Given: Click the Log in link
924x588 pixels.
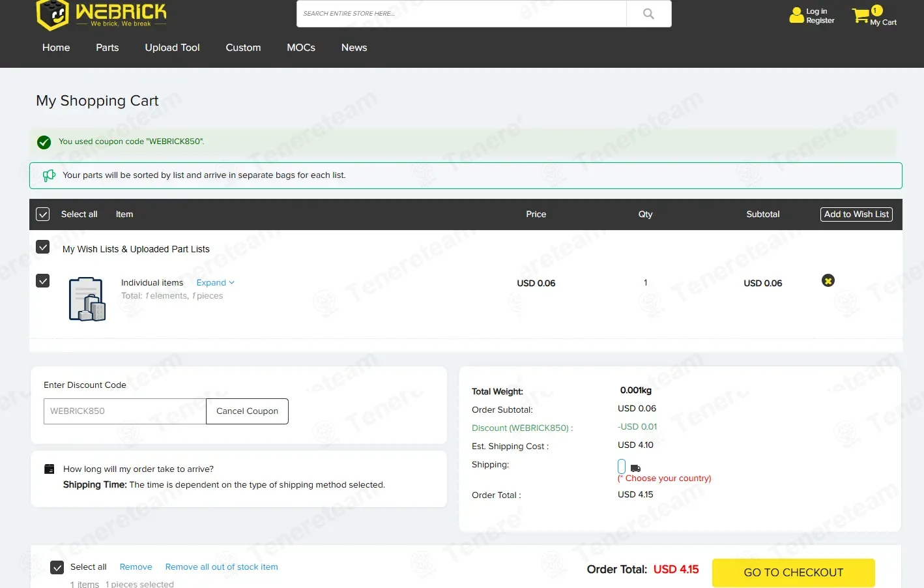Looking at the screenshot, I should point(816,11).
